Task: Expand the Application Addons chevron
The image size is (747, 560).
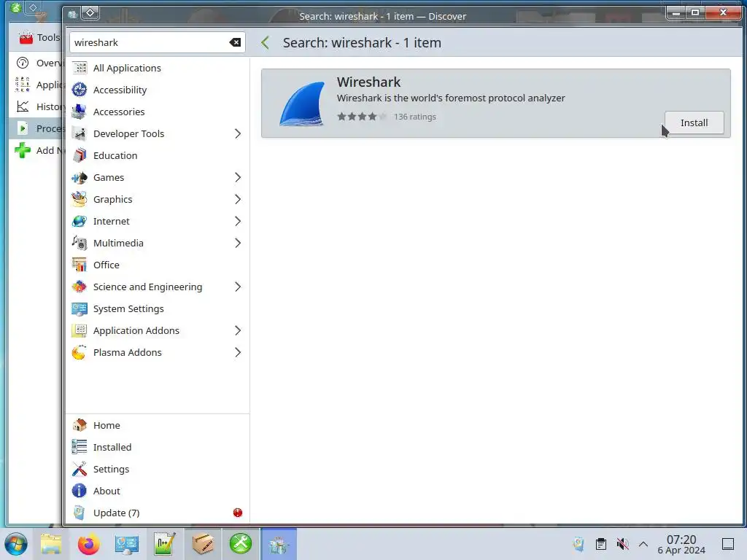Action: pyautogui.click(x=238, y=331)
